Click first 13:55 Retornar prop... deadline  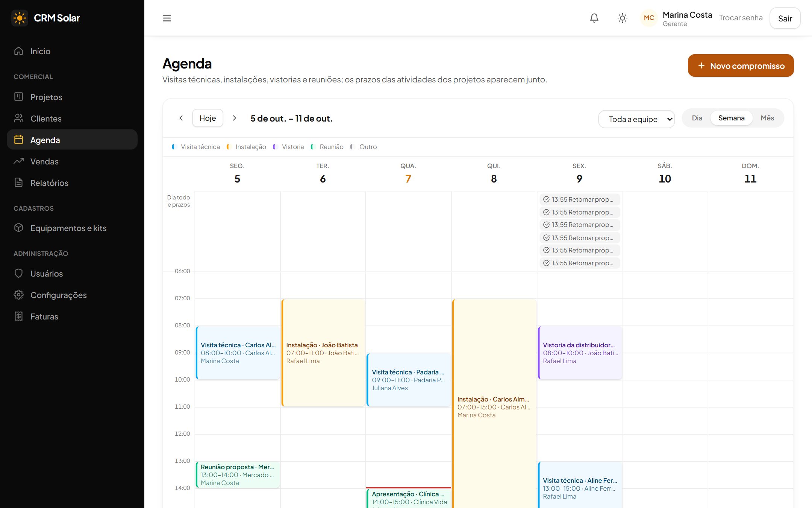click(580, 199)
